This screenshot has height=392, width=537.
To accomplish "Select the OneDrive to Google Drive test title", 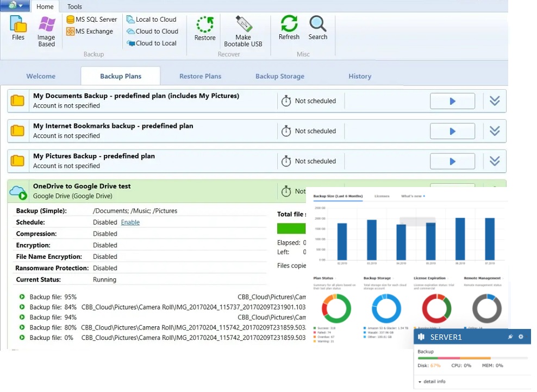I will tap(82, 186).
